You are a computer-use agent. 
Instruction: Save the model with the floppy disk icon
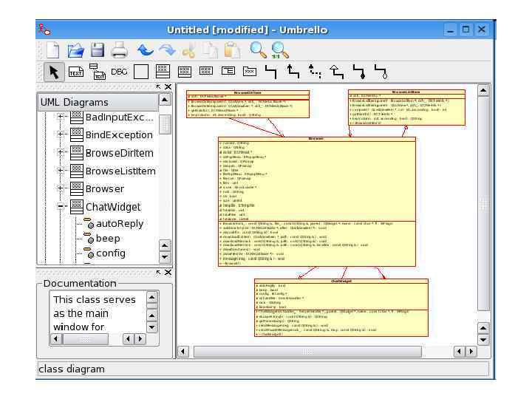[98, 50]
